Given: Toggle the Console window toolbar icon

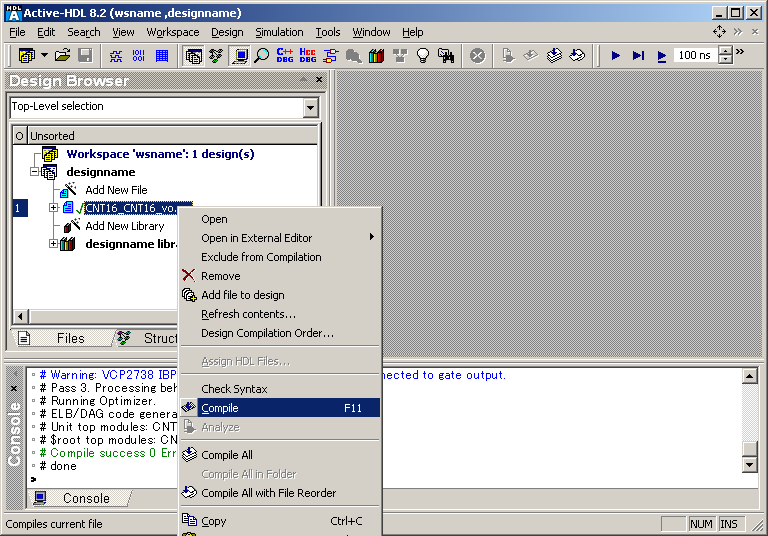Looking at the screenshot, I should (240, 56).
